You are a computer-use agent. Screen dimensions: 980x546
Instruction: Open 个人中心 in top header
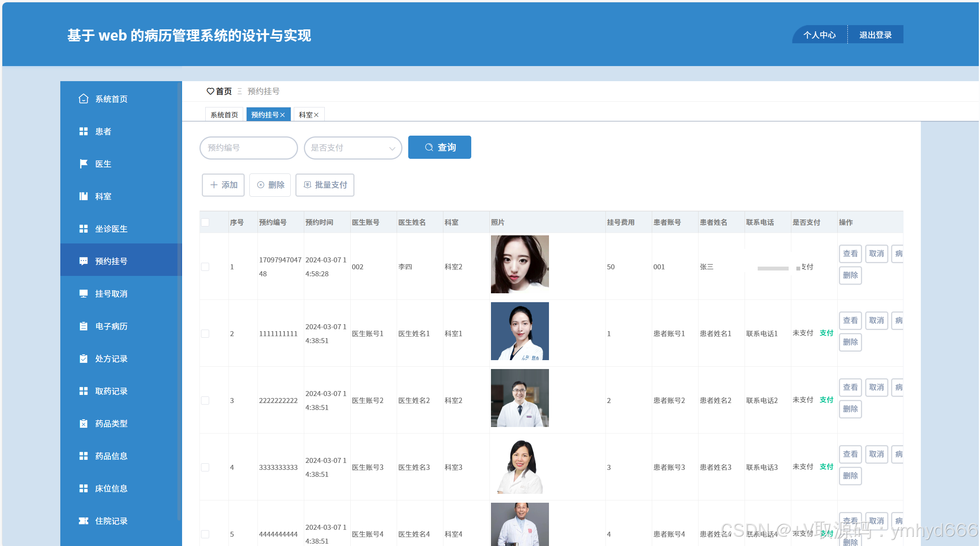[x=819, y=35]
